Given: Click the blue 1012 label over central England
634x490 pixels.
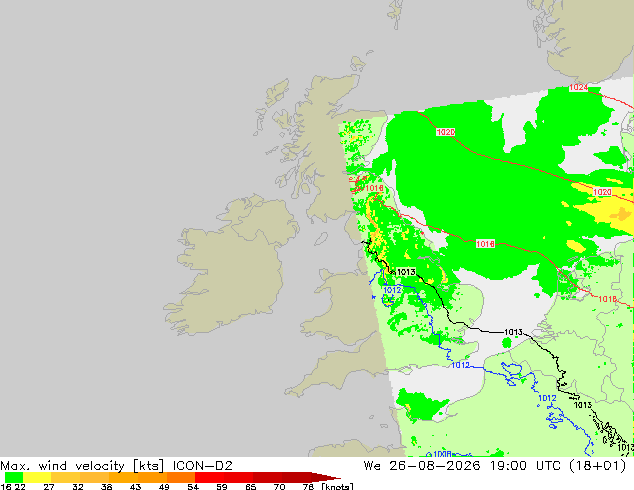Looking at the screenshot, I should pos(392,290).
